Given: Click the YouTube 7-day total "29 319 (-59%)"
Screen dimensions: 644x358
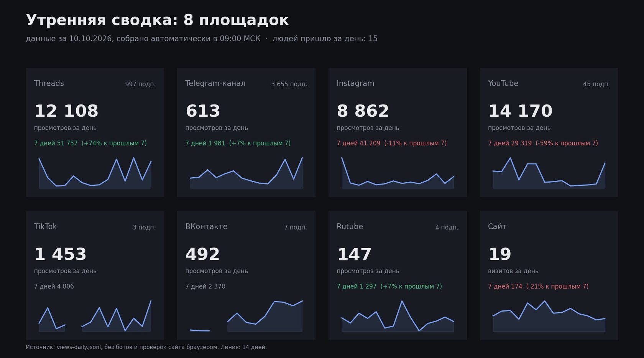Looking at the screenshot, I should (x=543, y=143).
